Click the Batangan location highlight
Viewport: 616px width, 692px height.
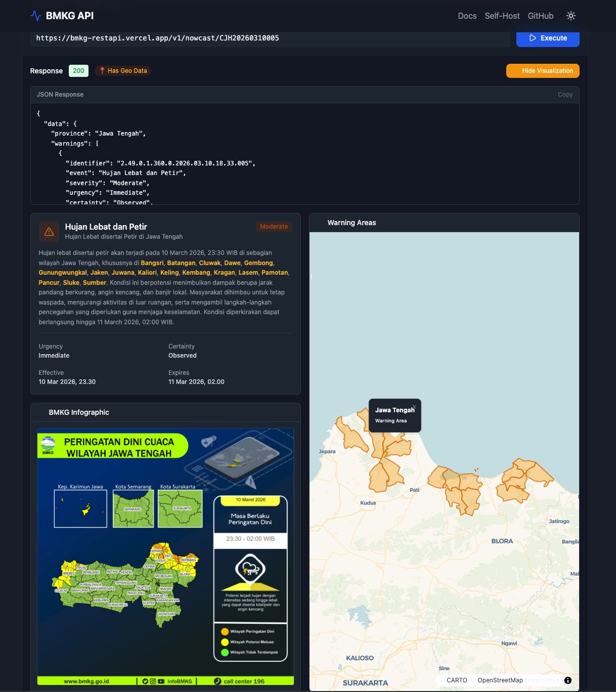181,263
